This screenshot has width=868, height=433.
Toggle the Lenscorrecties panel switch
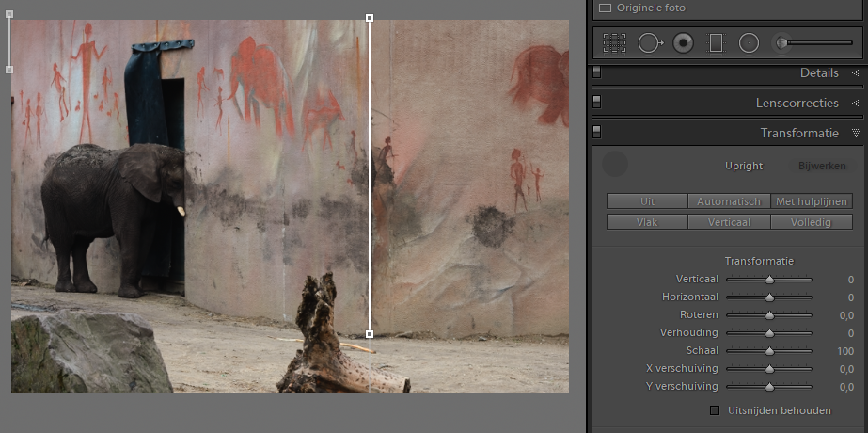(x=597, y=103)
